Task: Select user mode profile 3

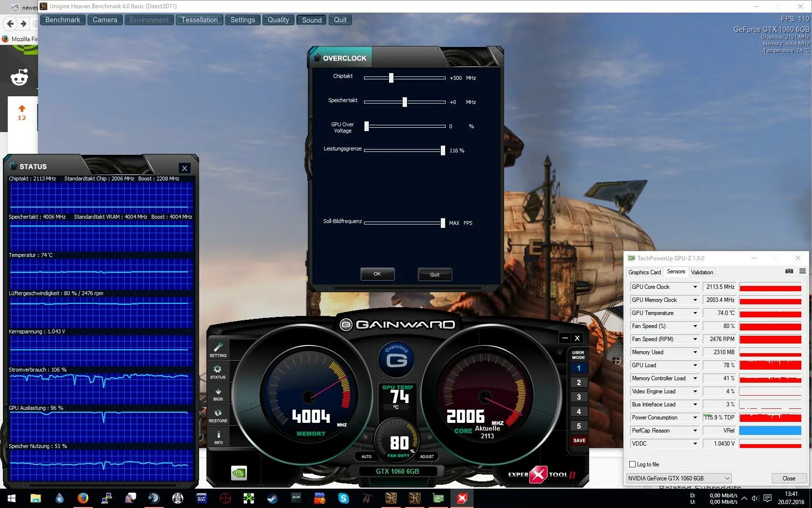Action: click(x=579, y=397)
